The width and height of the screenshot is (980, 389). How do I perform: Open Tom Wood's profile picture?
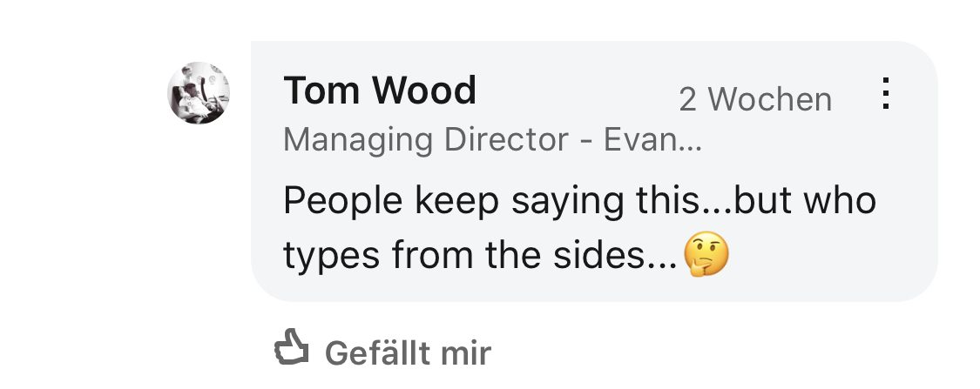pyautogui.click(x=199, y=93)
